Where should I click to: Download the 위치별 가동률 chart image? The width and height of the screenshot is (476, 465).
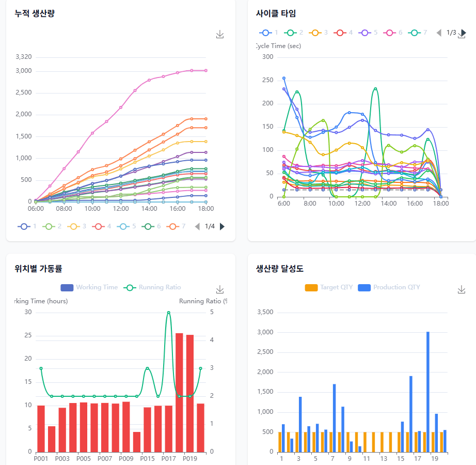coord(220,289)
